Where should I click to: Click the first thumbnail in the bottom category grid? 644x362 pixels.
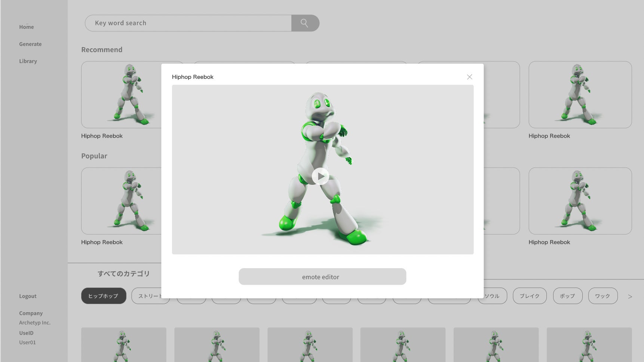click(x=124, y=345)
